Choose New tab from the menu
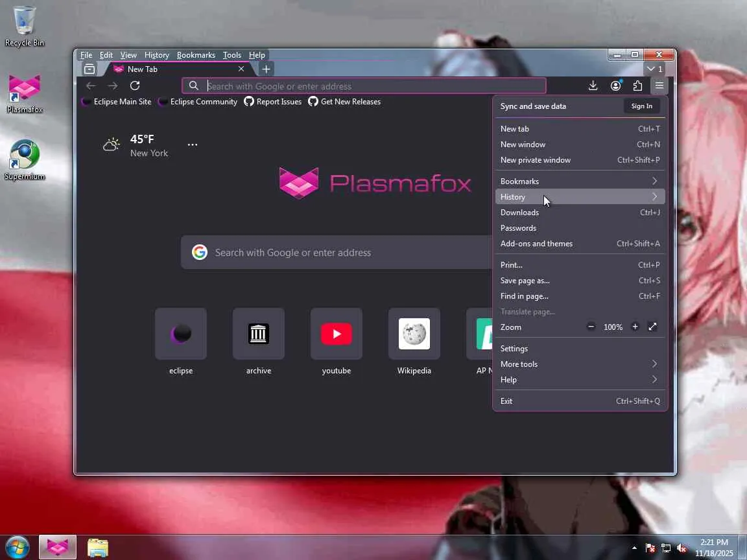Screen dimensions: 747x560 tap(580, 128)
